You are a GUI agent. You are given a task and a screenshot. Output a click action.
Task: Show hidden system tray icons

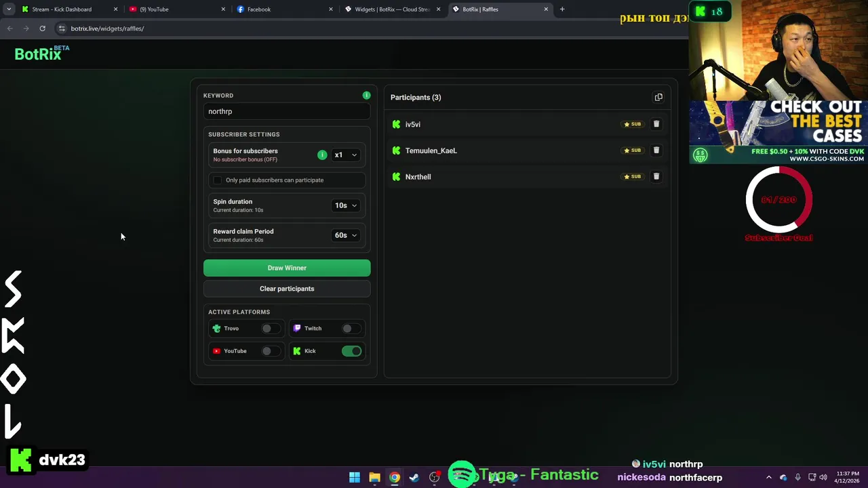coord(768,477)
